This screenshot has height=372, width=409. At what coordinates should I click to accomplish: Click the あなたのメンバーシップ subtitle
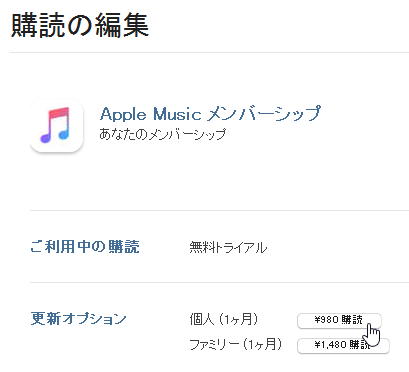click(x=162, y=134)
